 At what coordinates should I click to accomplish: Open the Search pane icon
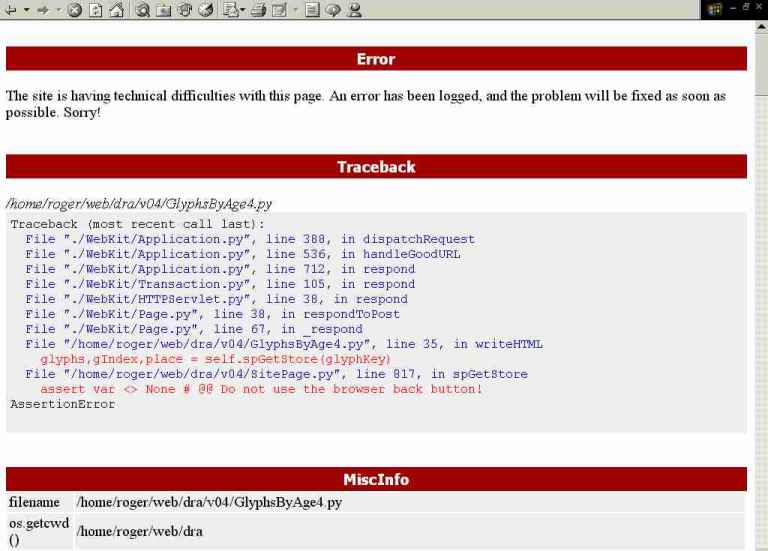pyautogui.click(x=141, y=9)
